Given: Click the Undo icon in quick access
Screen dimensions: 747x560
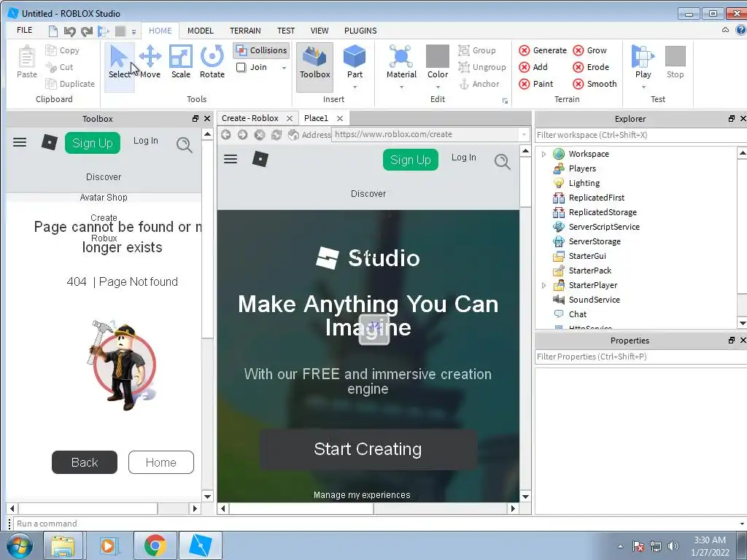Looking at the screenshot, I should click(69, 31).
